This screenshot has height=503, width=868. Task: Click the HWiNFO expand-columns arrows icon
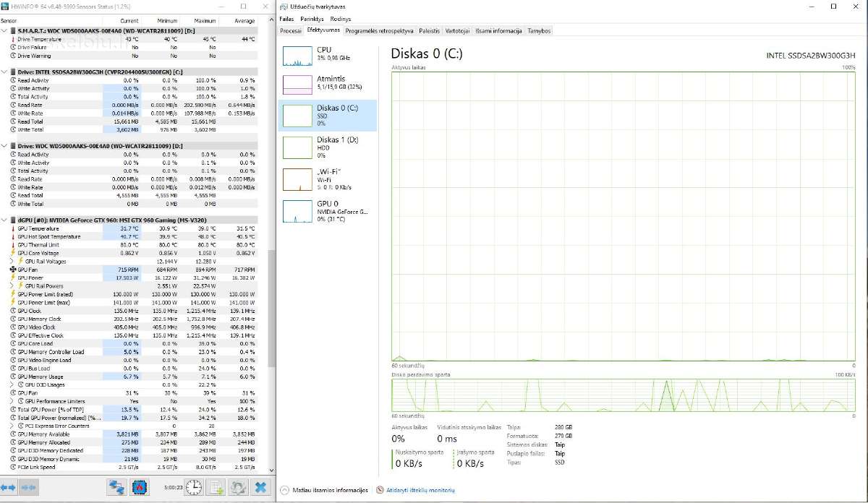click(9, 488)
